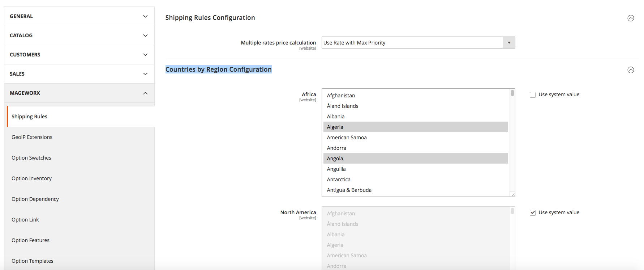This screenshot has width=644, height=270.
Task: Enable Use system value for Africa
Action: [x=533, y=95]
